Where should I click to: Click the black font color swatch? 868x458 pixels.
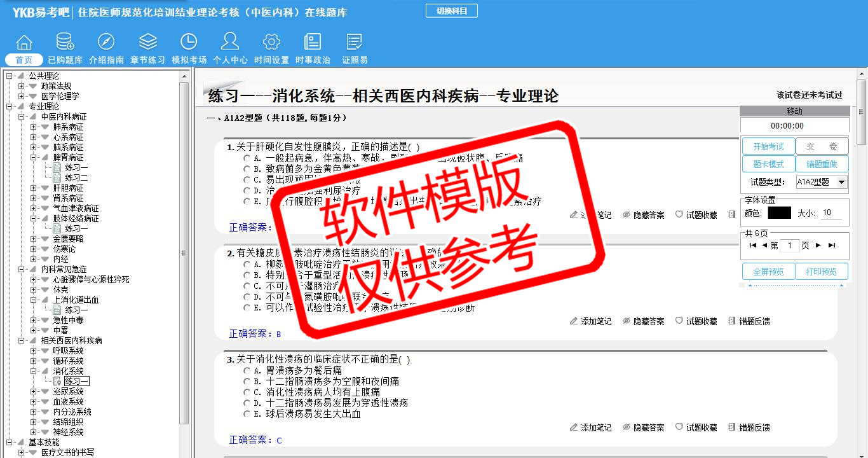click(779, 213)
